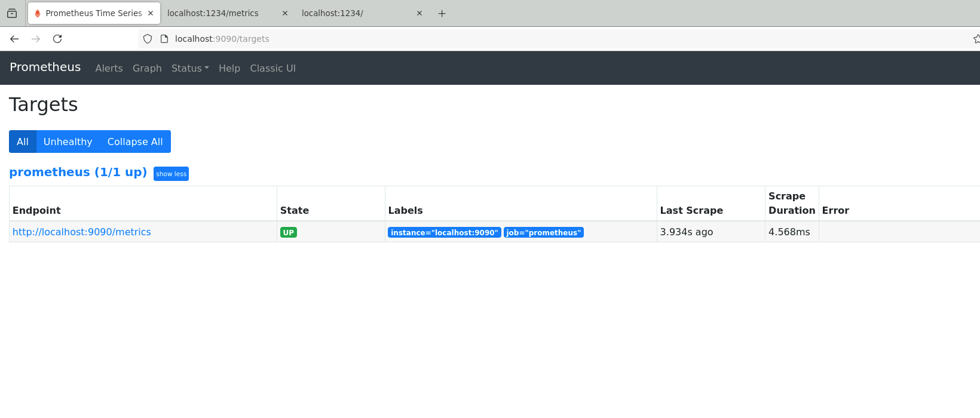The height and width of the screenshot is (418, 980).
Task: Open the Graph page
Action: (147, 68)
